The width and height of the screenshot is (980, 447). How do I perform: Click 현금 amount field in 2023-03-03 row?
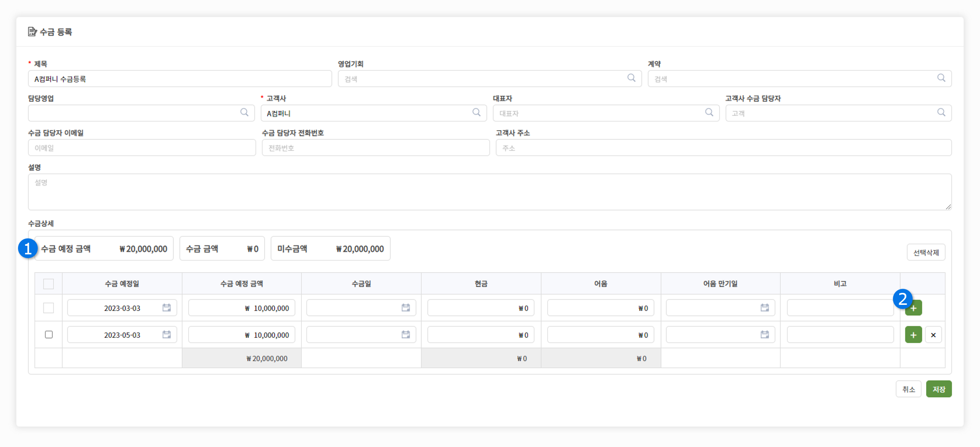[481, 308]
